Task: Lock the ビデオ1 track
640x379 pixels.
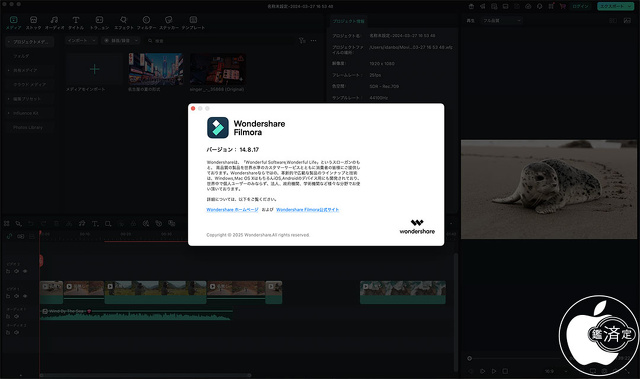Action: (x=8, y=296)
